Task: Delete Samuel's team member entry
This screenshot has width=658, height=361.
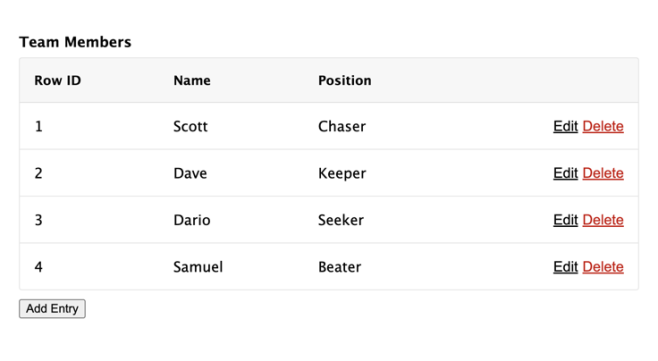Action: click(x=603, y=267)
